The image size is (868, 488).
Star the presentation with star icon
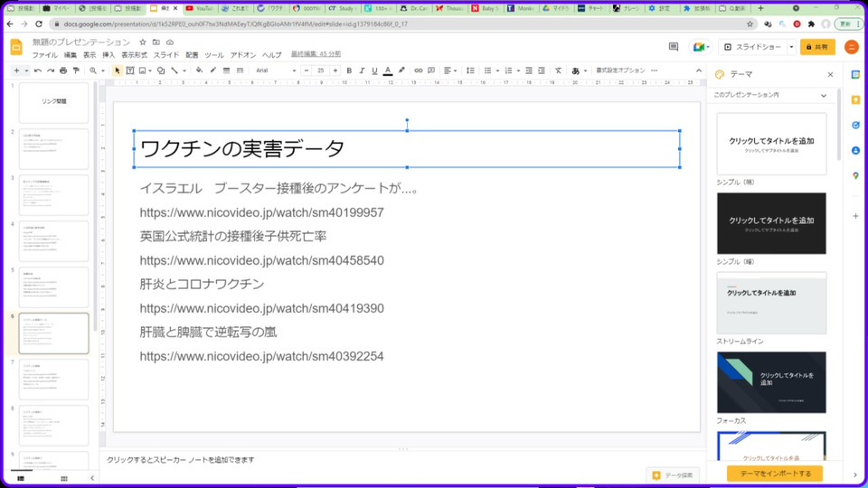pos(142,42)
